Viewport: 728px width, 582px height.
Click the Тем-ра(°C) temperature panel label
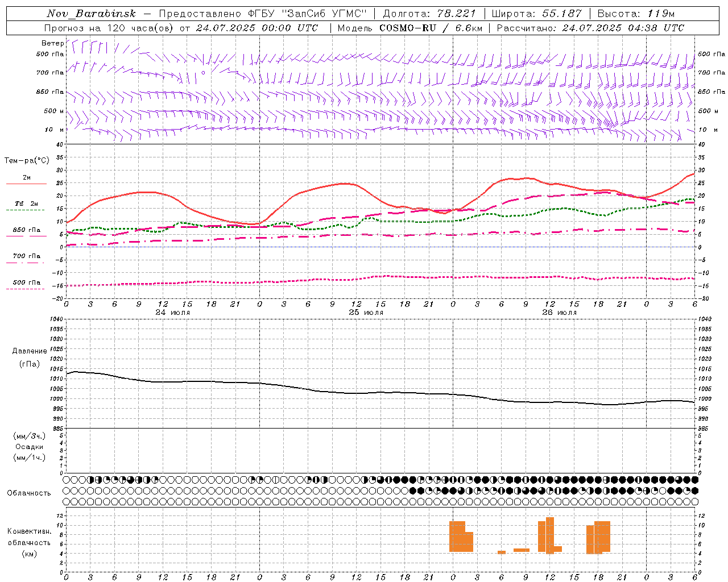26,161
